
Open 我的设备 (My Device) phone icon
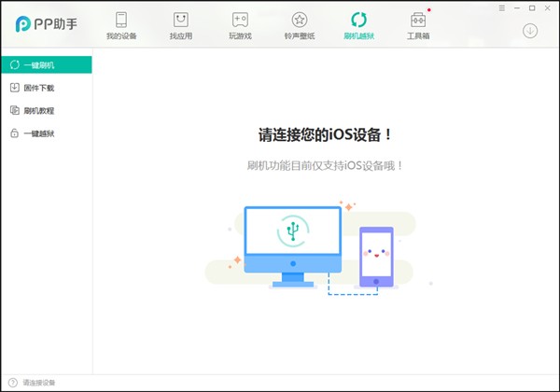click(120, 20)
